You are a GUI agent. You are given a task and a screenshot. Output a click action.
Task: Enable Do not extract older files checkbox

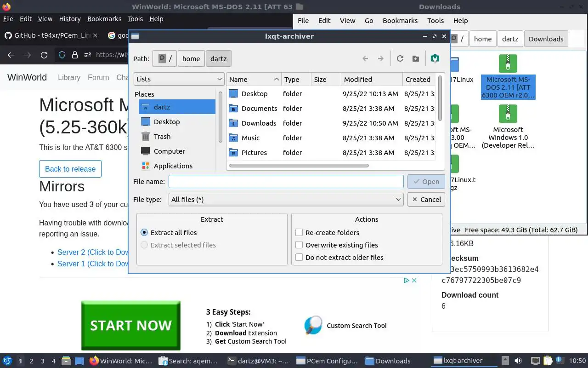pos(299,257)
